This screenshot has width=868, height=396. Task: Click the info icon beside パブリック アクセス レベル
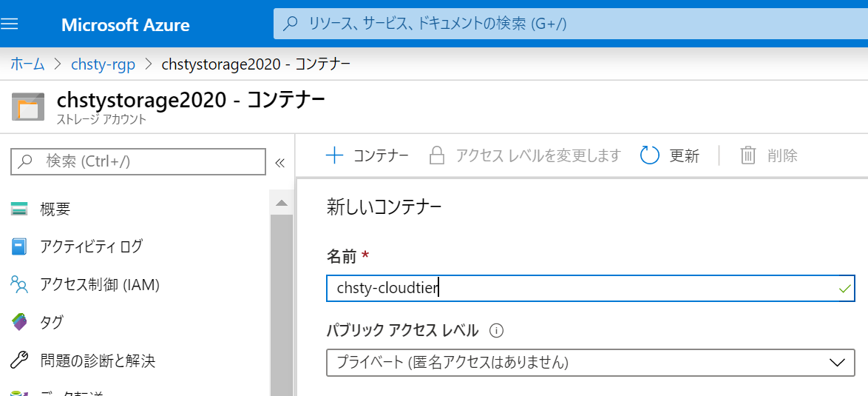[497, 330]
